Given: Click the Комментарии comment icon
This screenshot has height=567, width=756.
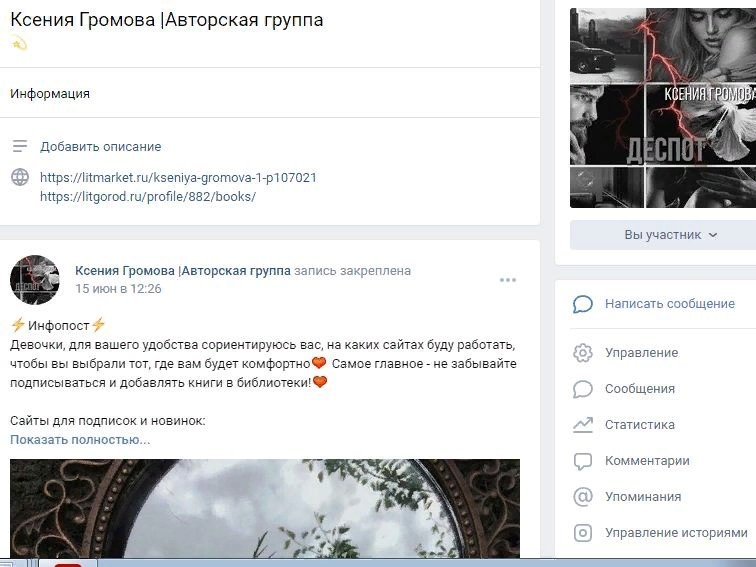Looking at the screenshot, I should coord(582,461).
